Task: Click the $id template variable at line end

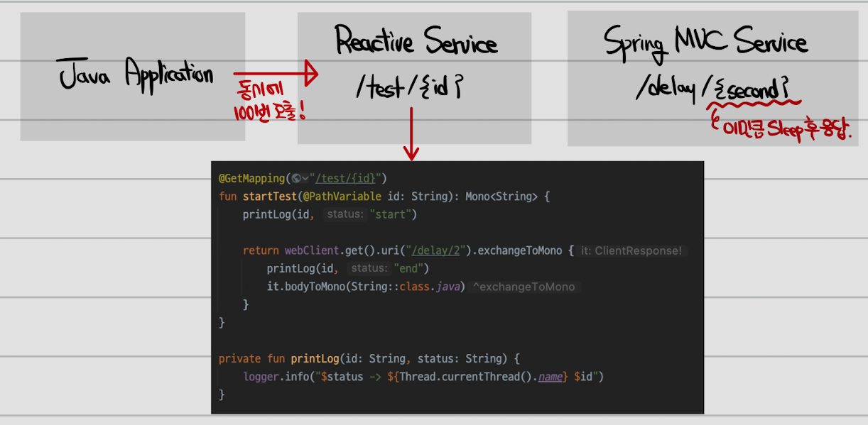Action: [583, 377]
